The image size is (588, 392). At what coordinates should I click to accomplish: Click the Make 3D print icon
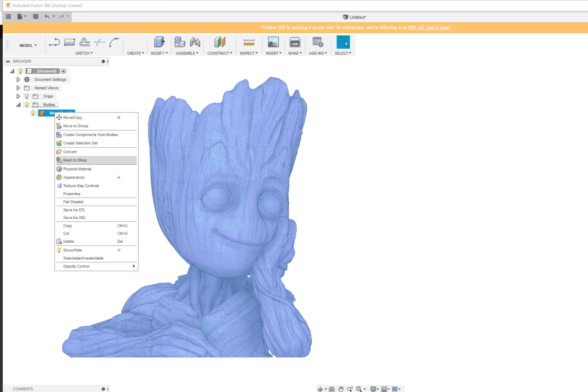tap(295, 42)
